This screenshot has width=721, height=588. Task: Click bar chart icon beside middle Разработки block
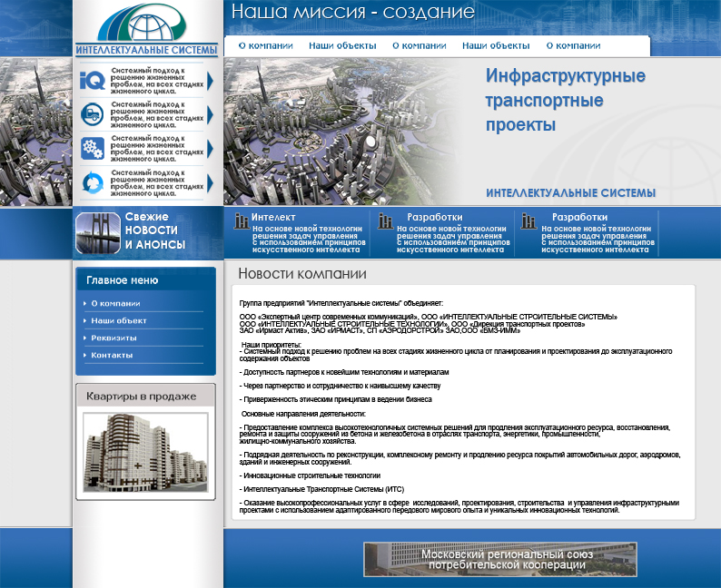(385, 221)
